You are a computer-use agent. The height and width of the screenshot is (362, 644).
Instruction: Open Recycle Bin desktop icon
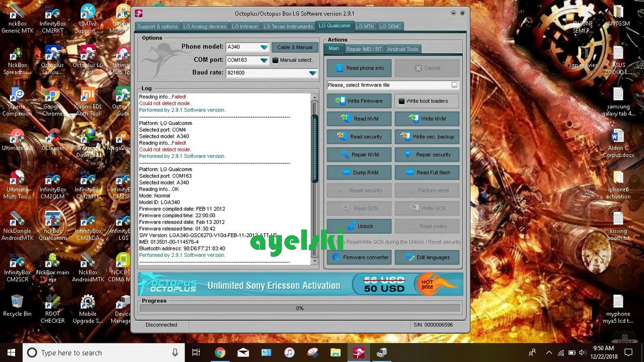(17, 305)
